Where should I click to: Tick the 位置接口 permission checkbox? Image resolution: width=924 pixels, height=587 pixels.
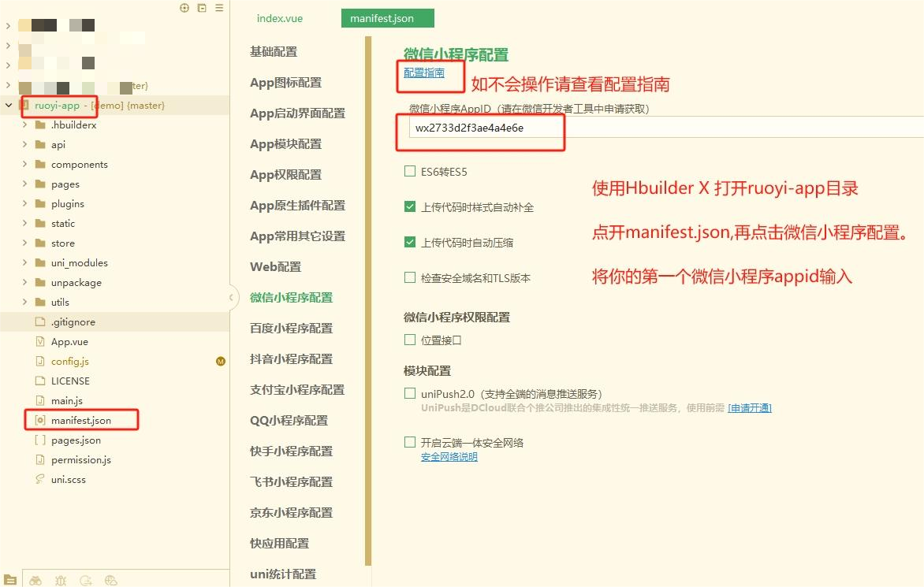tap(410, 340)
